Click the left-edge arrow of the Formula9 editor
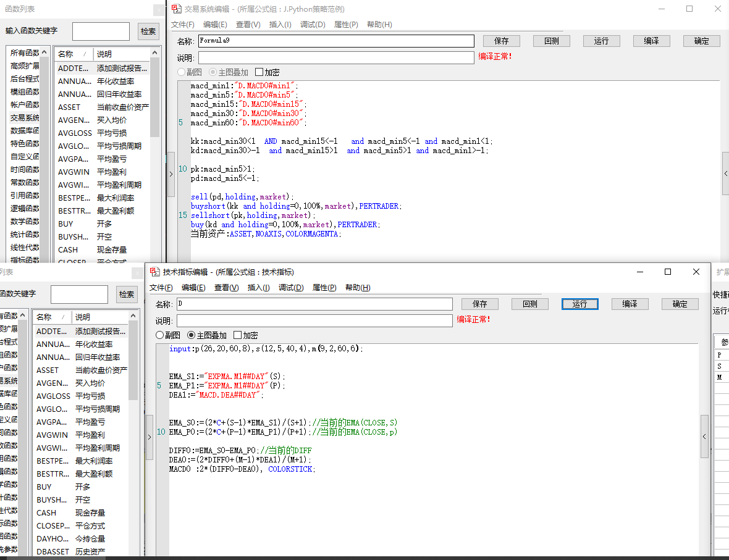Image resolution: width=729 pixels, height=560 pixels. [171, 174]
